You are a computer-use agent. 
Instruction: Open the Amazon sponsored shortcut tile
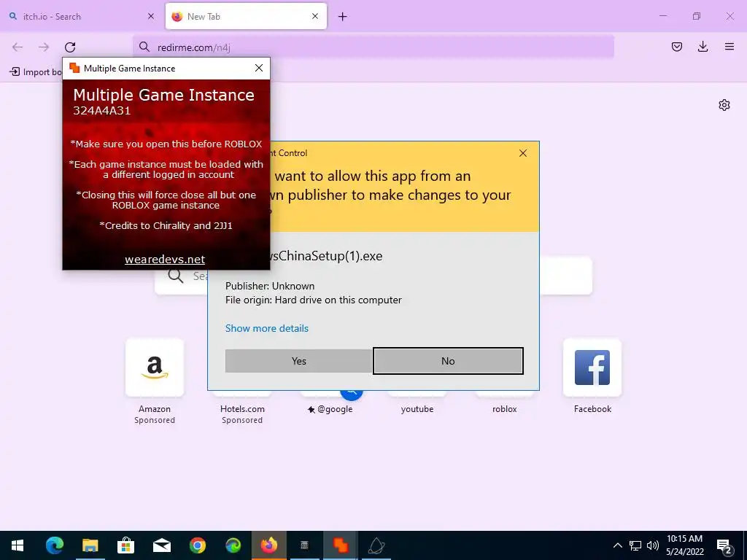pos(155,367)
